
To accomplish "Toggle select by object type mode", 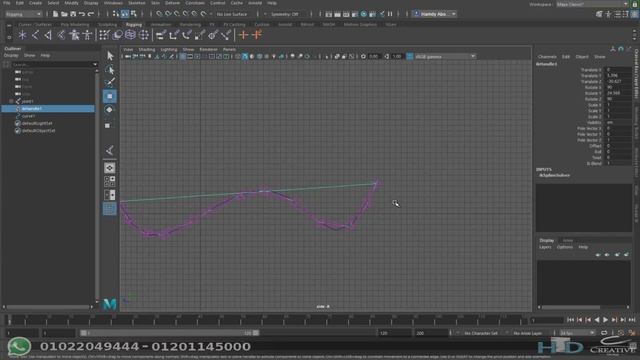I will coord(125,14).
